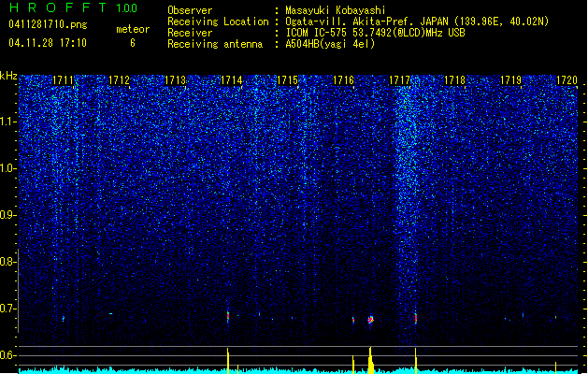The image size is (588, 374).
Task: Click time marker 1711
Action: (63, 80)
